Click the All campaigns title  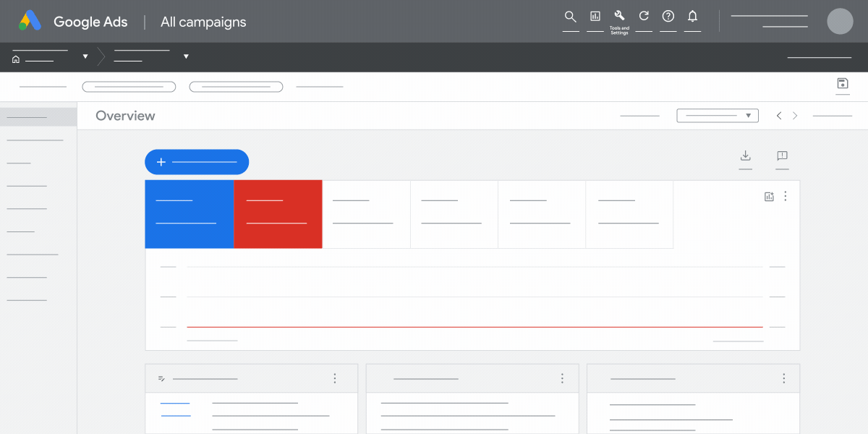(x=203, y=22)
